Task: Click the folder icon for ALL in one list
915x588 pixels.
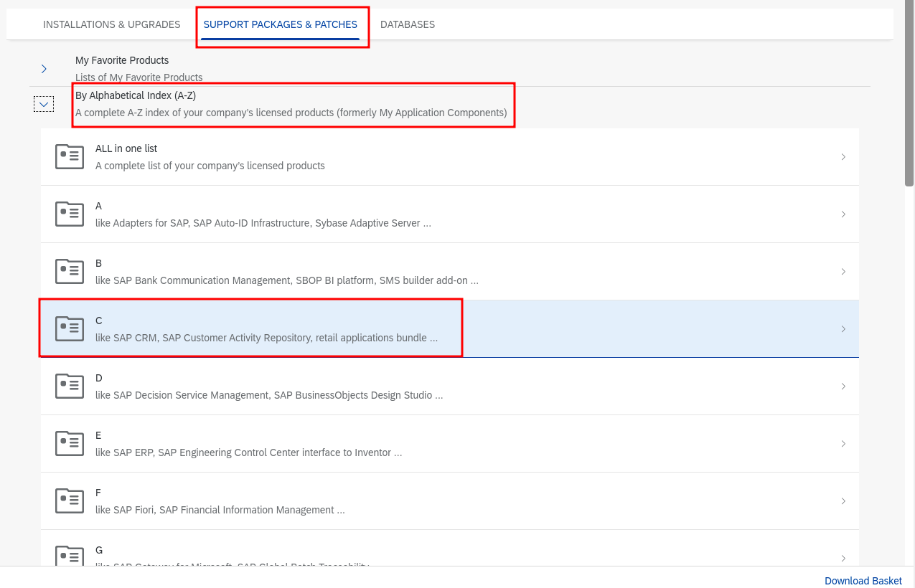Action: point(70,157)
